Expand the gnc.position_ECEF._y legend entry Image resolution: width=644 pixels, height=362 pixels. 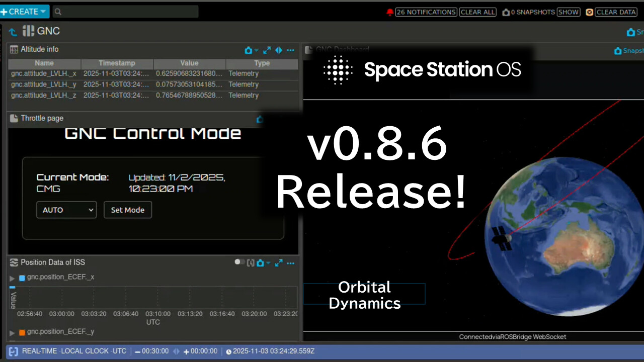12,332
